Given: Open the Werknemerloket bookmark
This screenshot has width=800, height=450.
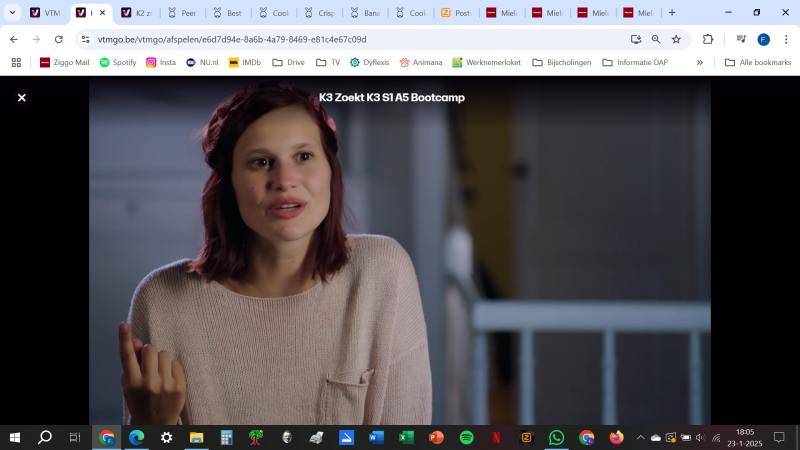Looking at the screenshot, I should point(487,62).
